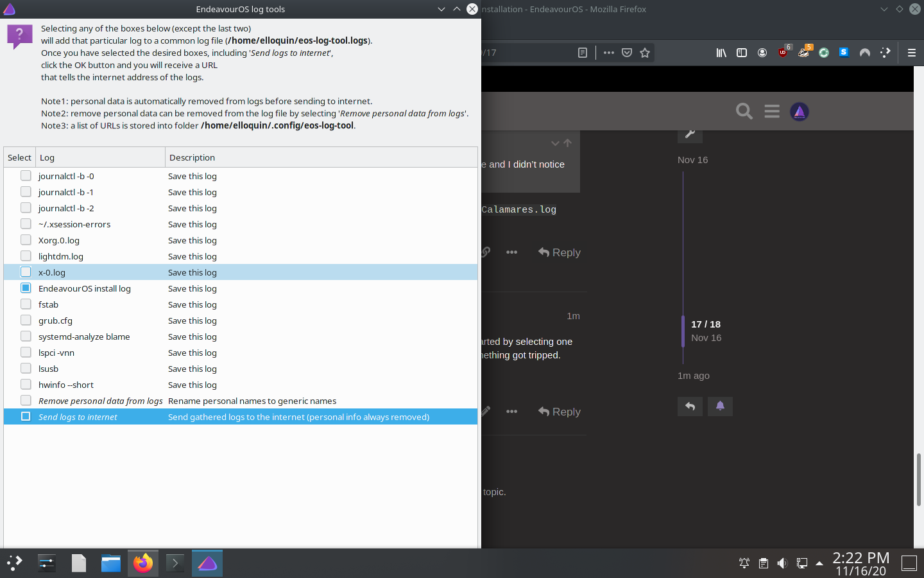This screenshot has width=924, height=578.
Task: Toggle Firefox sidebars icon
Action: 742,53
